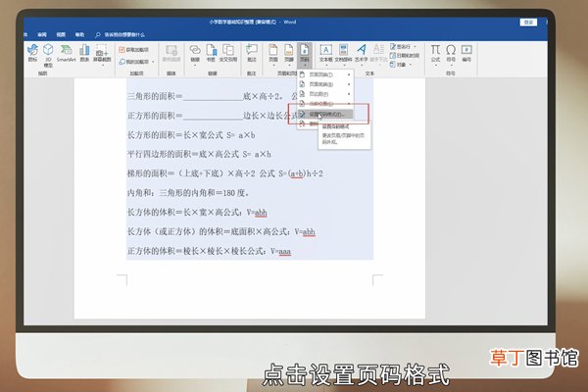This screenshot has width=588, height=392.
Task: Insert WordArt (艺术字)
Action: click(362, 55)
